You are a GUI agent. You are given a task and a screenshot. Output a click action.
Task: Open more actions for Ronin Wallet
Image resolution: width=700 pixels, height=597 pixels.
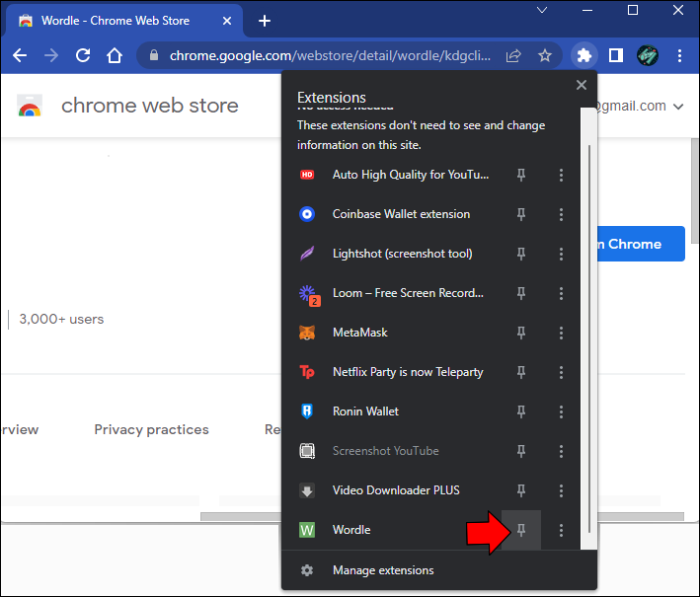(x=561, y=411)
